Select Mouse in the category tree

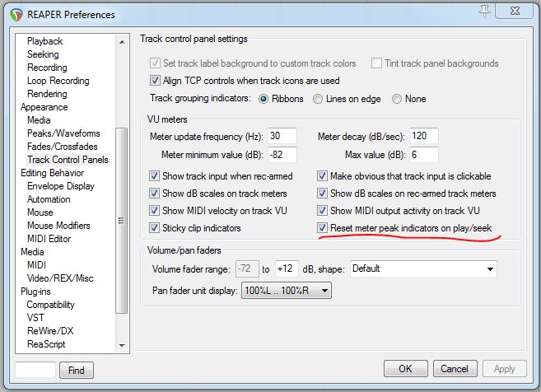(x=40, y=212)
